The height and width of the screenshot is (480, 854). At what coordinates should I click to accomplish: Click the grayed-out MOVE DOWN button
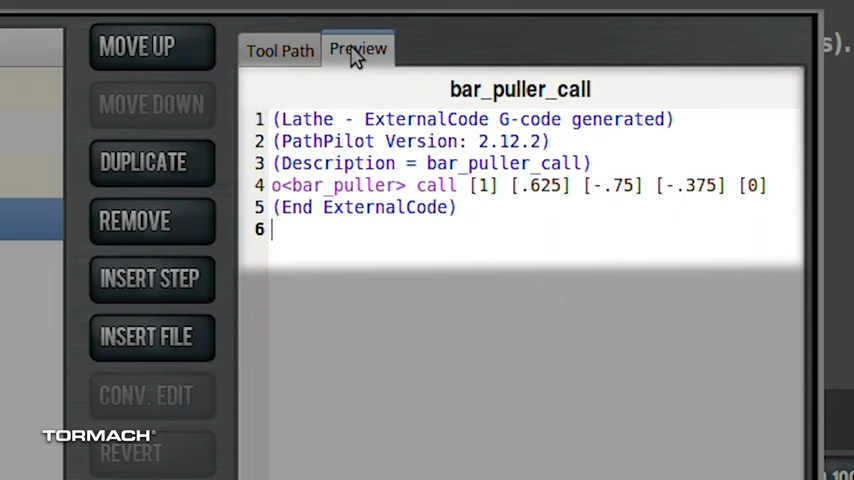pyautogui.click(x=151, y=105)
